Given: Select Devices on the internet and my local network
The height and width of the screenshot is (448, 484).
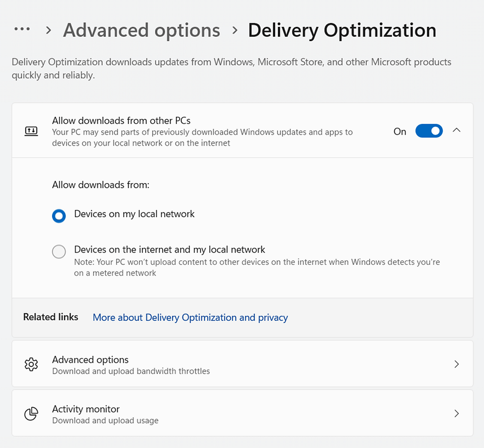Looking at the screenshot, I should (x=59, y=252).
